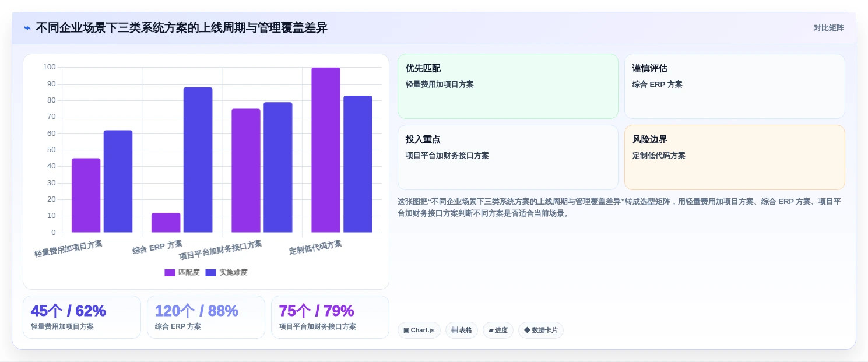The width and height of the screenshot is (868, 362).
Task: Click the lightning icon beside the title
Action: click(x=27, y=28)
